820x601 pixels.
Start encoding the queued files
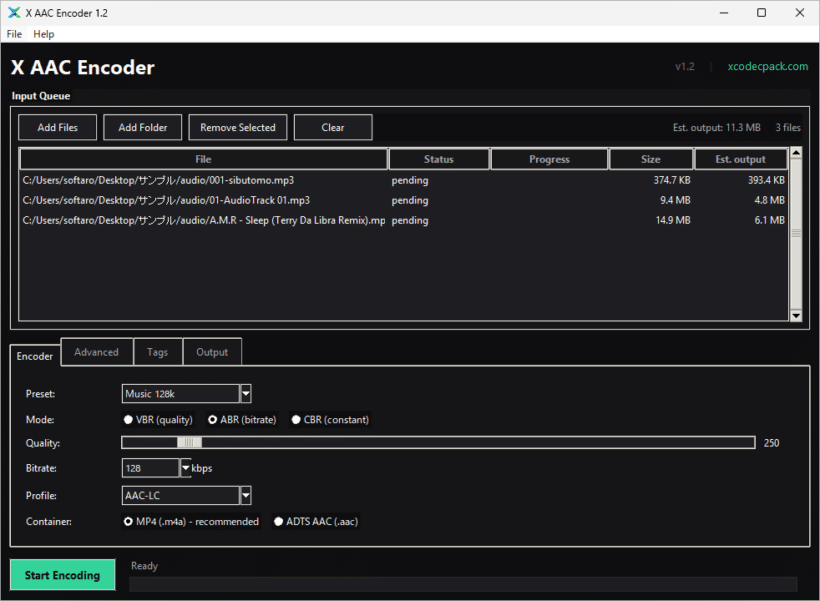[62, 575]
